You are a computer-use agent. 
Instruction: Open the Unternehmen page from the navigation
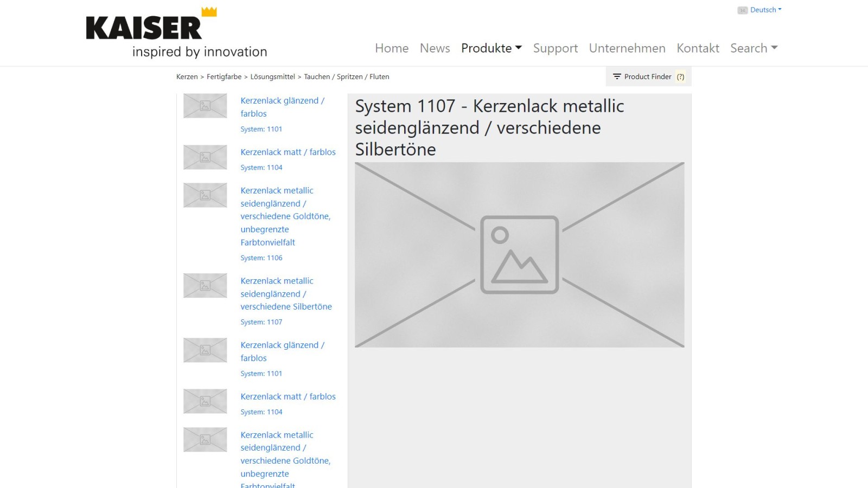pyautogui.click(x=627, y=48)
